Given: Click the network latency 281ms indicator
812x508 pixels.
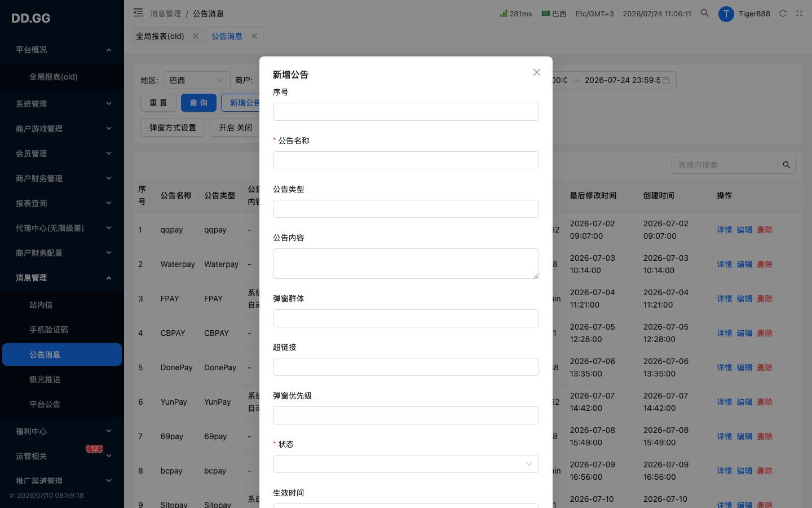Looking at the screenshot, I should [516, 14].
